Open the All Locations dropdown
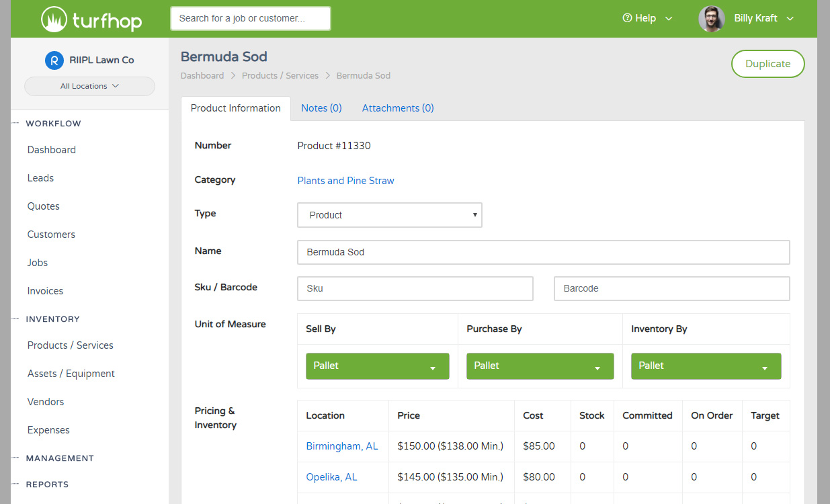The image size is (830, 504). pyautogui.click(x=89, y=86)
